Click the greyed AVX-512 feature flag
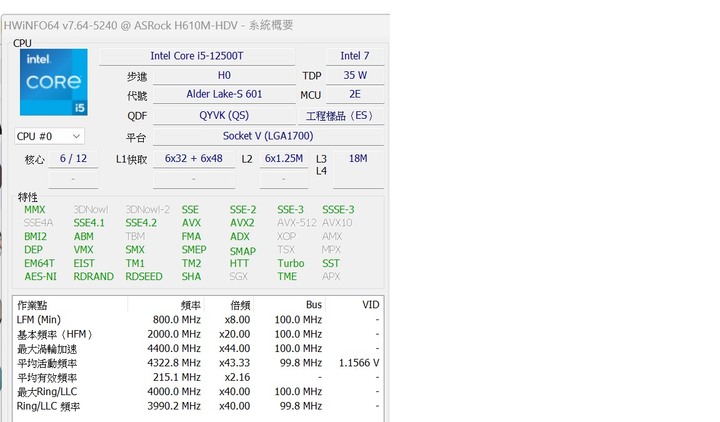Viewport: 720px width, 422px height. (x=297, y=223)
